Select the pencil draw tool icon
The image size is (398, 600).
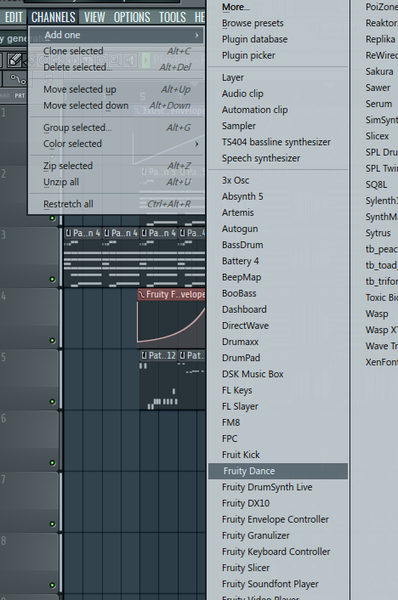[15, 60]
